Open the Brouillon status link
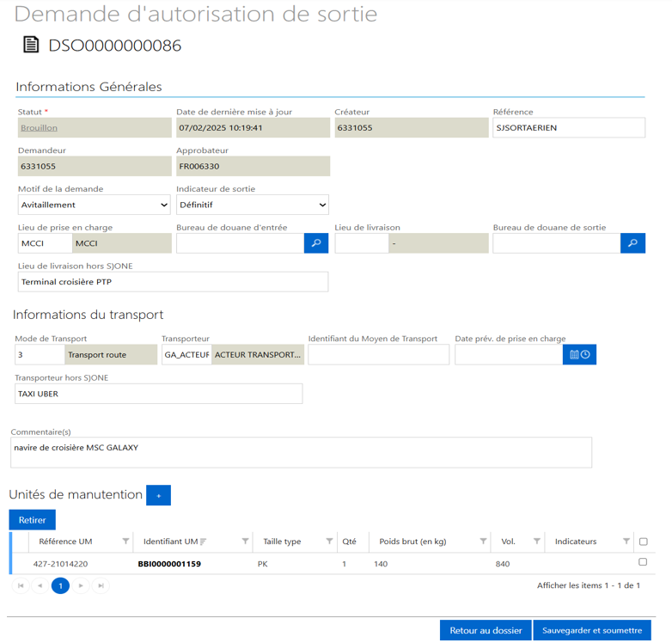Screen dimensions: 672x643 39,128
